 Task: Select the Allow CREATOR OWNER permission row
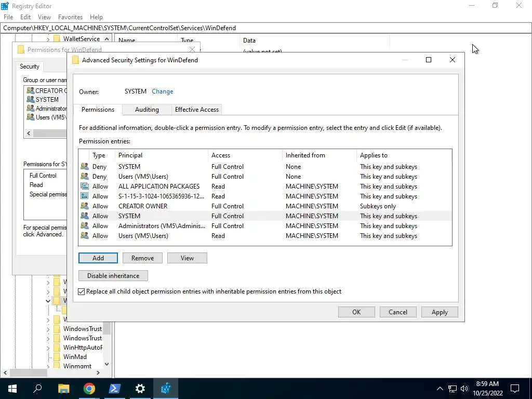(265, 206)
